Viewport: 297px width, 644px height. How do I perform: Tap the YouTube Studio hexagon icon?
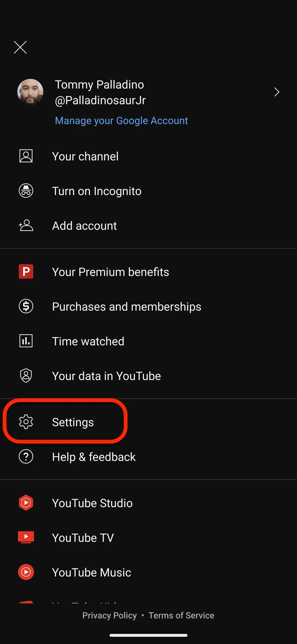tap(26, 503)
